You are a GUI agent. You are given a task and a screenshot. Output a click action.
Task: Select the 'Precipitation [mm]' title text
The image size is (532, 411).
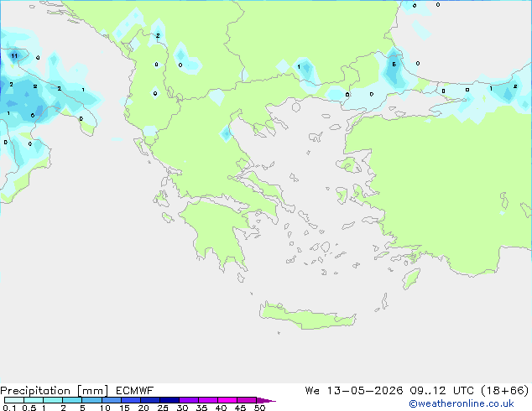coord(55,391)
